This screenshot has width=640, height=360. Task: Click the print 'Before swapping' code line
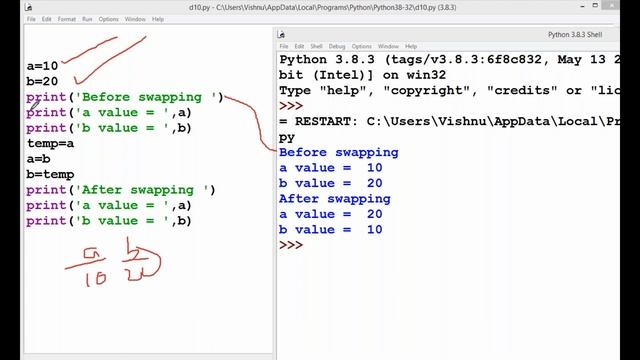click(x=125, y=97)
